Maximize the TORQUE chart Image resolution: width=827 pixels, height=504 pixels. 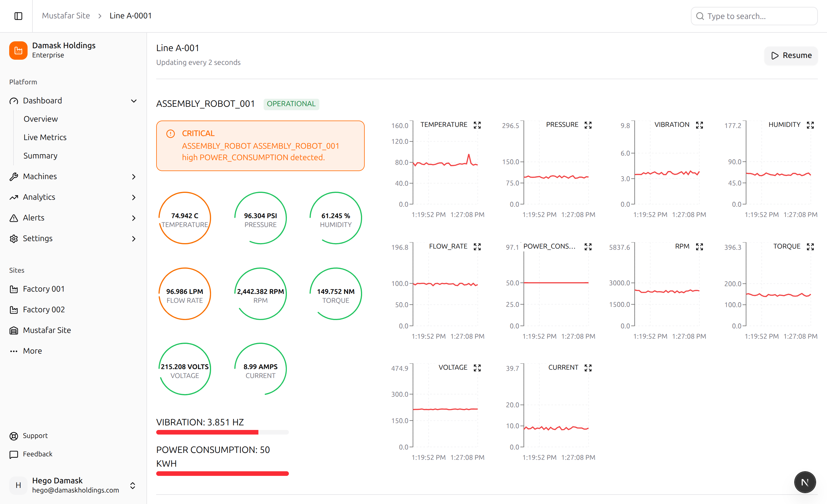tap(810, 247)
